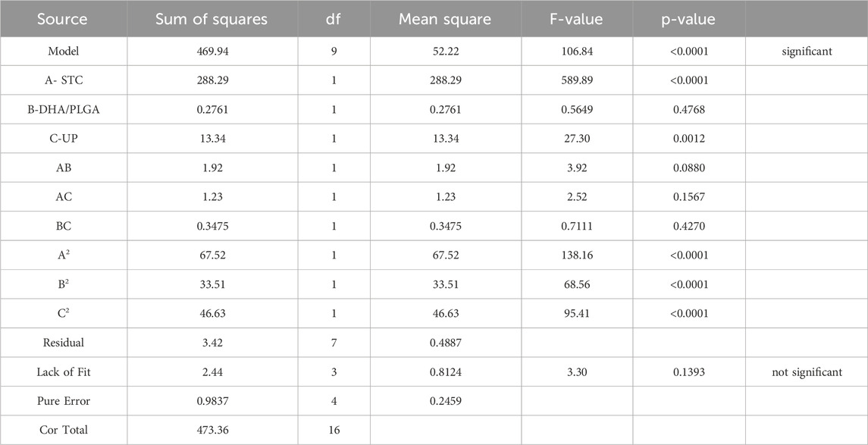Click 288.29 in the Sum of squares column
This screenshot has height=445, width=868.
212,80
